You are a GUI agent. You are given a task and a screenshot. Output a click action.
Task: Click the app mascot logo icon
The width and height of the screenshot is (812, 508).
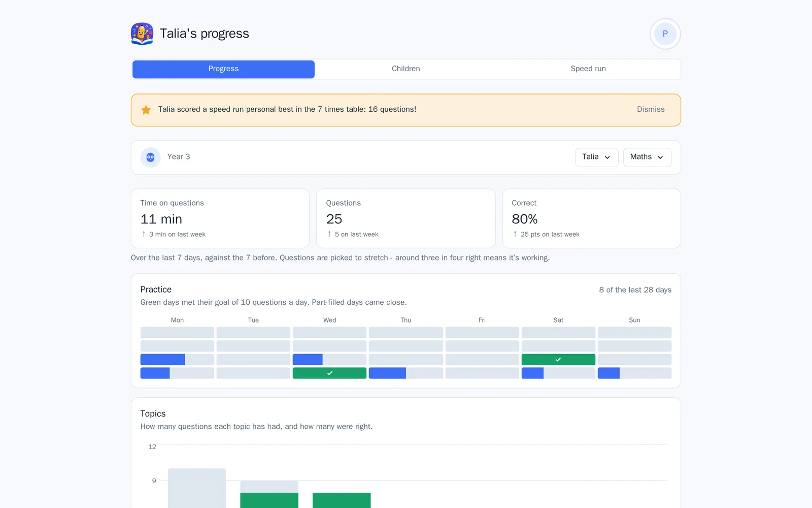tap(142, 34)
